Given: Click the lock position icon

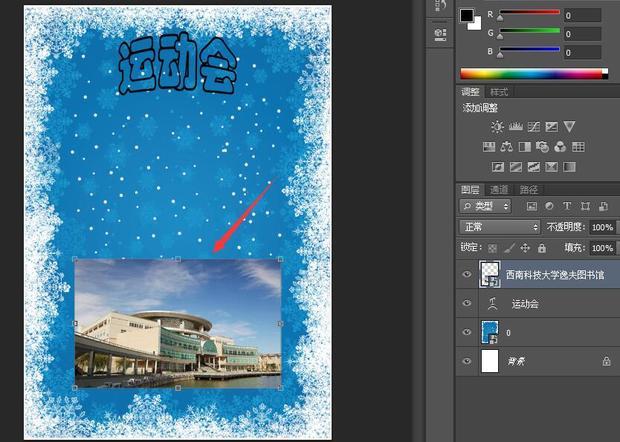Looking at the screenshot, I should click(x=526, y=247).
